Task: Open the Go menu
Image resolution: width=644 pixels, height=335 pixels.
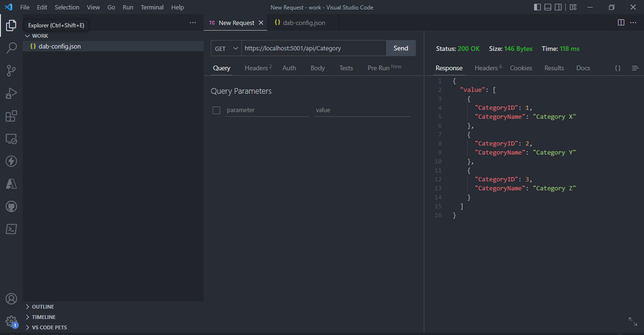Action: point(112,7)
